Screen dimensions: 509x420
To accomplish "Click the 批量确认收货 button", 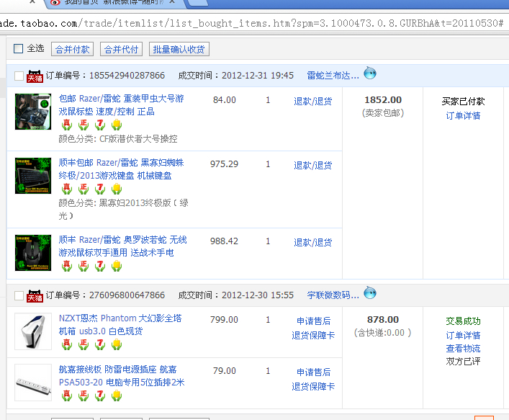I will [179, 49].
